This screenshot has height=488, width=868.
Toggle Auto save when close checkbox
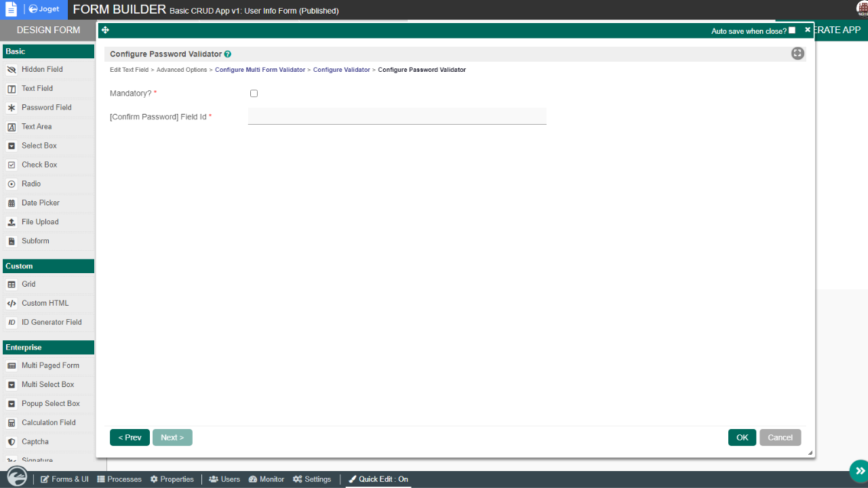click(x=791, y=30)
